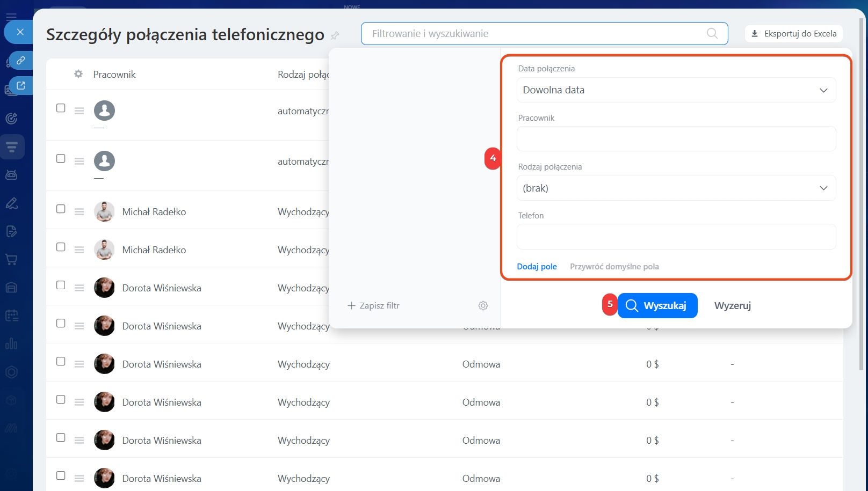
Task: Click the copy link icon in side panel
Action: click(20, 61)
